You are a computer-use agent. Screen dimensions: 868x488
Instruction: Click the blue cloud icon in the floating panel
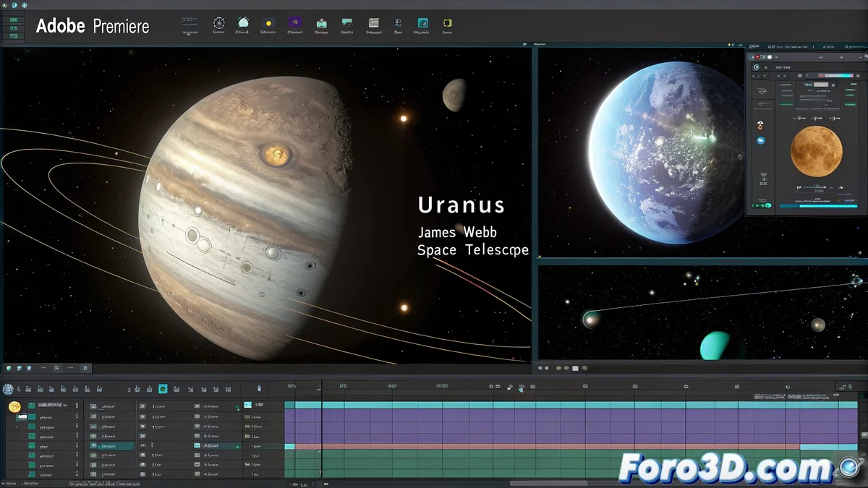tap(761, 141)
